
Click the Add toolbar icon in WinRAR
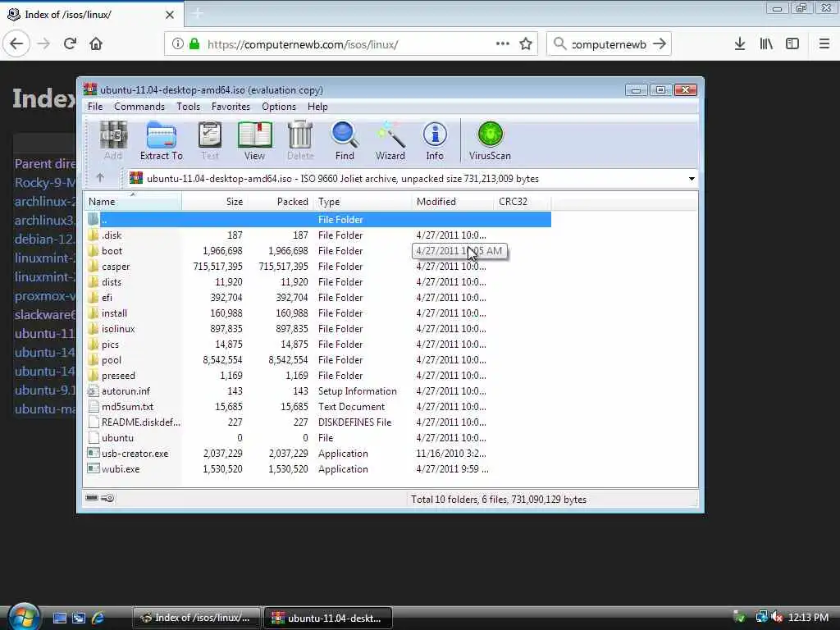click(113, 140)
